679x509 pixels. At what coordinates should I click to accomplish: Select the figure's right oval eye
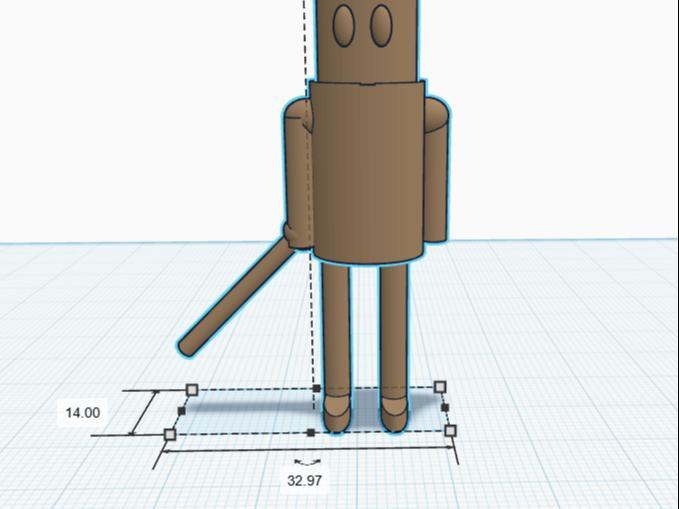(381, 25)
